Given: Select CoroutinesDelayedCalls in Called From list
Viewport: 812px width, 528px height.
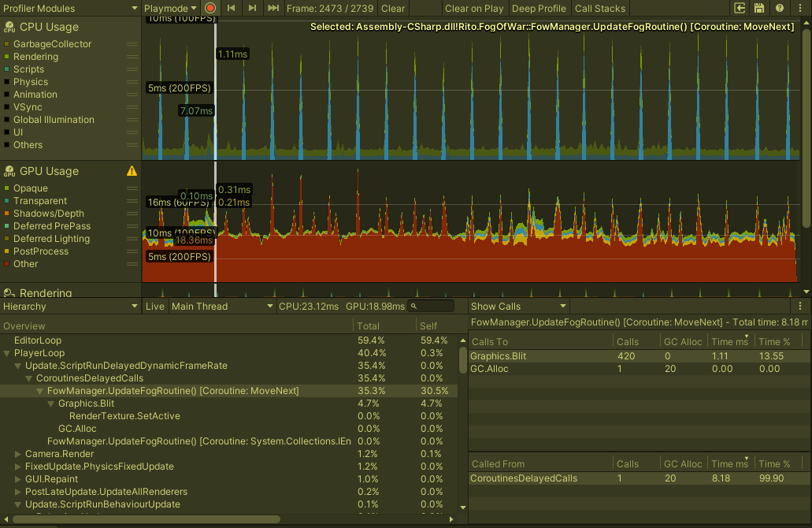Looking at the screenshot, I should click(640, 478).
